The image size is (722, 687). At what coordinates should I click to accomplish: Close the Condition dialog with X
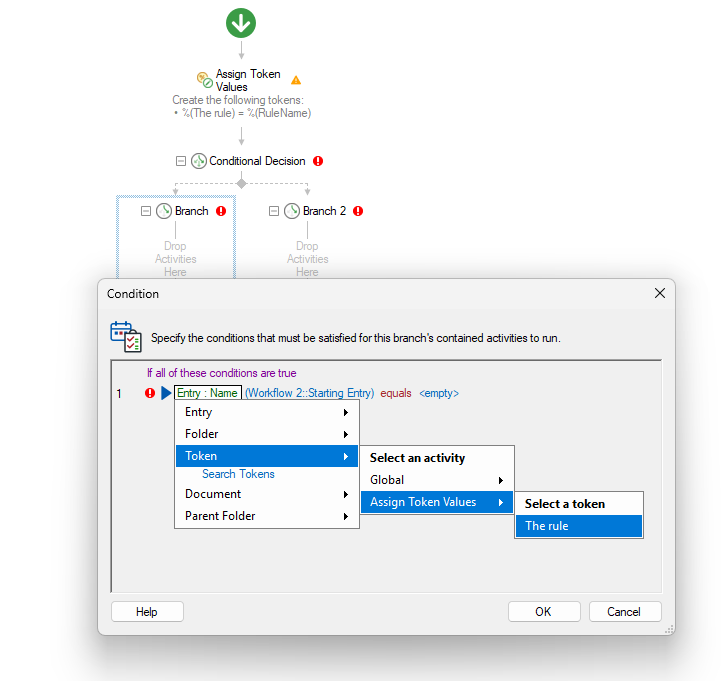[x=660, y=293]
